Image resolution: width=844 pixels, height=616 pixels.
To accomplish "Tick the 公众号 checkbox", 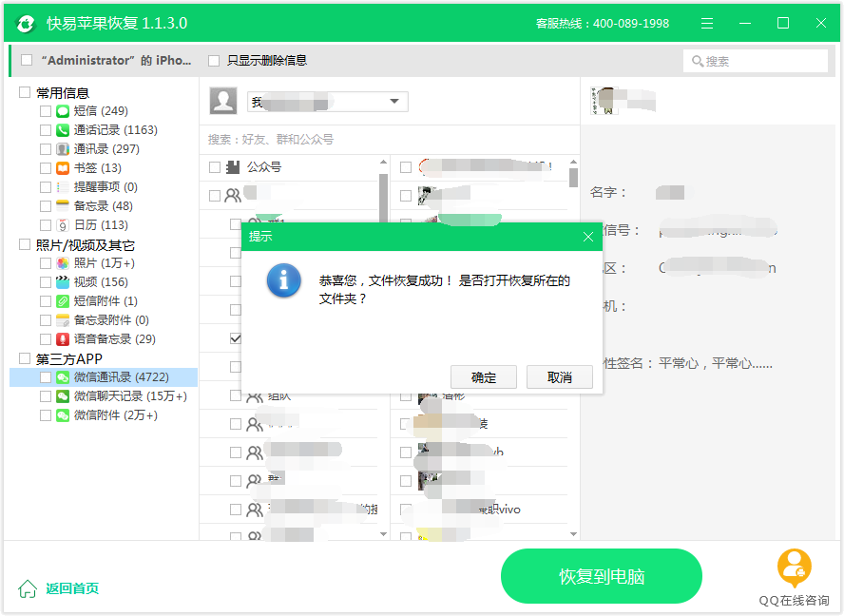I will point(215,167).
